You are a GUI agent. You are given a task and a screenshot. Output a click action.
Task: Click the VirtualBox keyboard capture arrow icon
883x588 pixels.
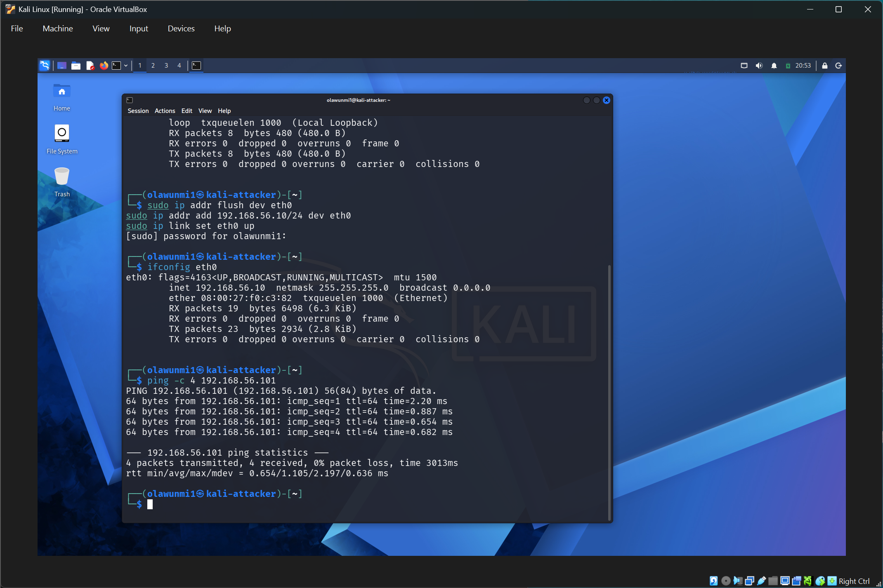tap(832, 581)
